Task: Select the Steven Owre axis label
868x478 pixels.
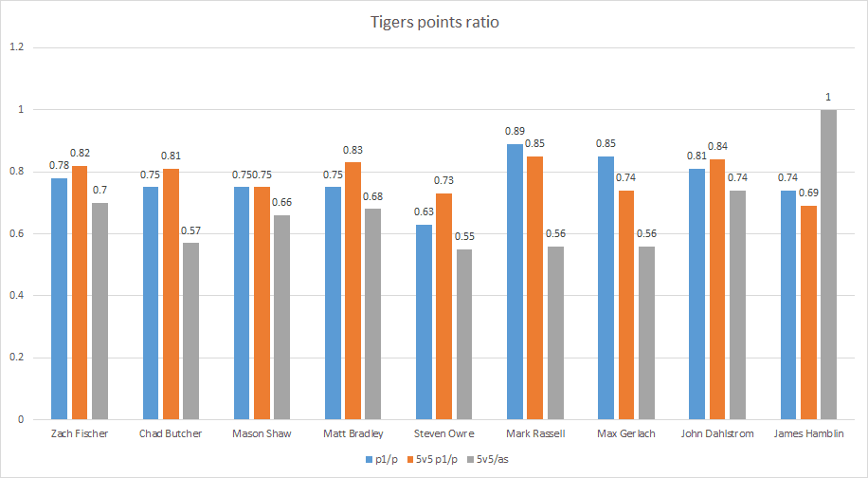Action: [x=443, y=434]
